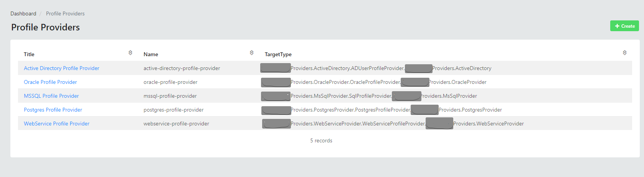Open Active Directory Profile Provider link
Screen dimensions: 644x177
[x=61, y=68]
